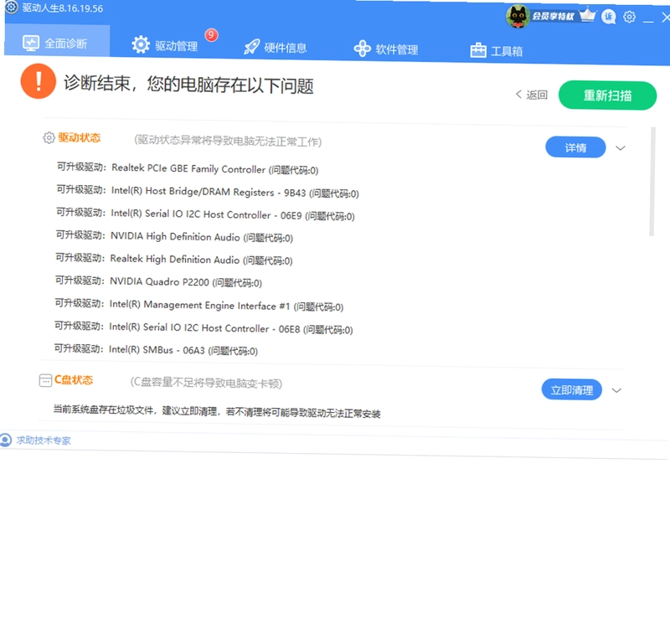
Task: Select NVIDIA Quadro P2200 row
Action: (x=158, y=281)
